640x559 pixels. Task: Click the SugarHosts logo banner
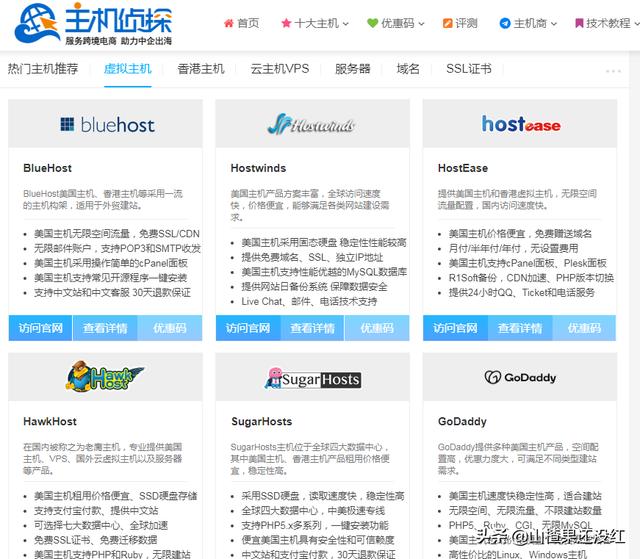click(312, 377)
